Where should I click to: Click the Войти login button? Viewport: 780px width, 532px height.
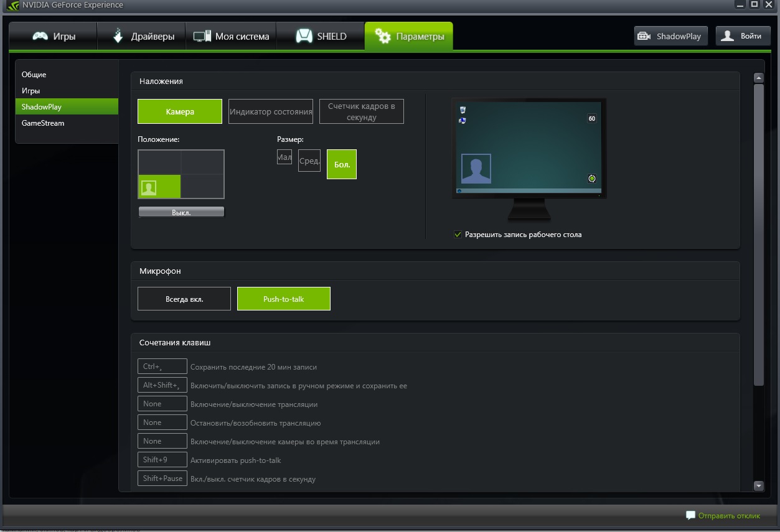(743, 36)
